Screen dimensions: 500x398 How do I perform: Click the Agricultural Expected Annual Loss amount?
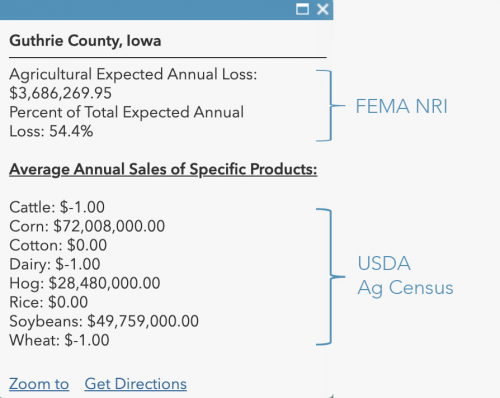60,93
